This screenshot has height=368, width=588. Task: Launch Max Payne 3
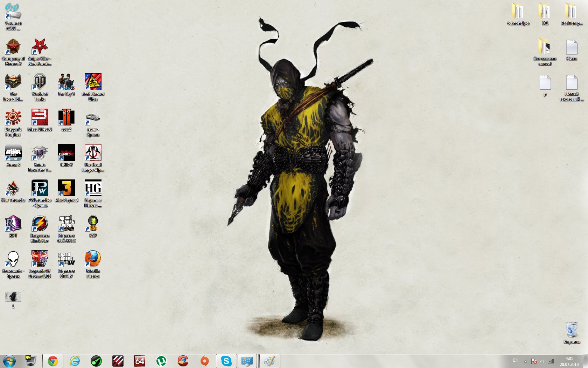(x=66, y=191)
